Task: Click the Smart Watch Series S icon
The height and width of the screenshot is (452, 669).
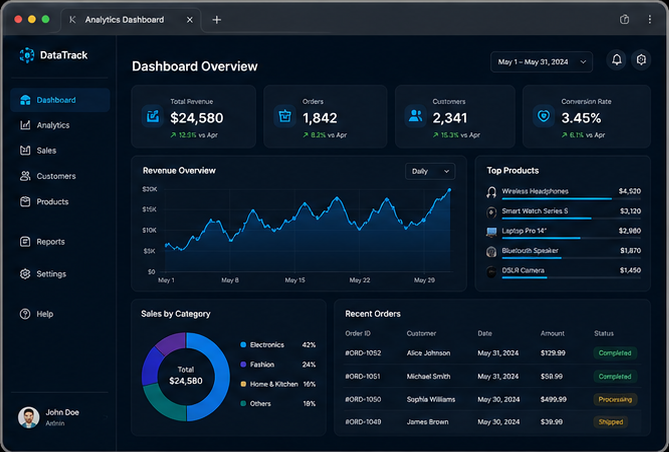Action: [492, 212]
